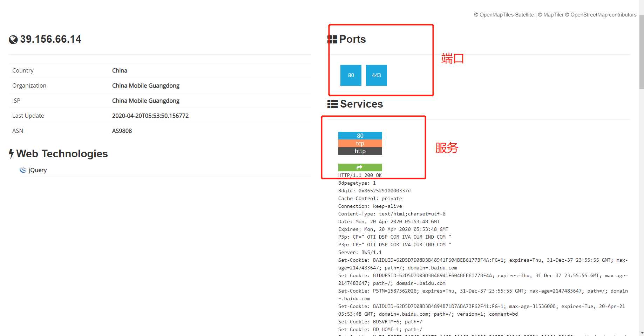This screenshot has width=644, height=336.
Task: Open the jQuery technology link
Action: [x=38, y=170]
